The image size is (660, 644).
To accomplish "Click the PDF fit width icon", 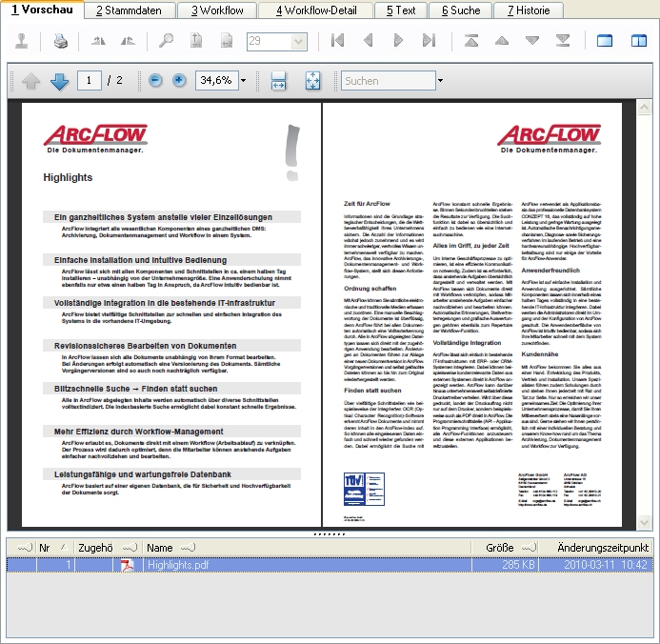I will (x=278, y=80).
